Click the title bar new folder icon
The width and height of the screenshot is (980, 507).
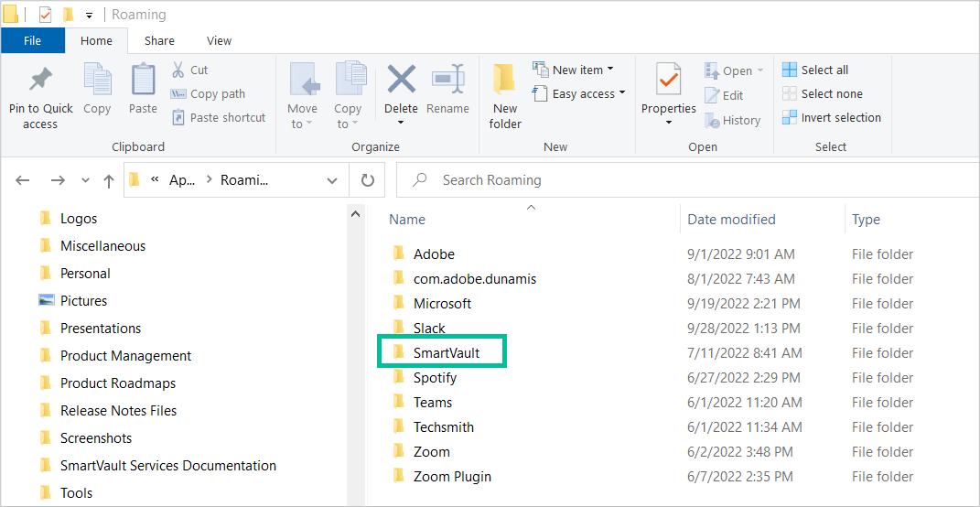[x=68, y=14]
